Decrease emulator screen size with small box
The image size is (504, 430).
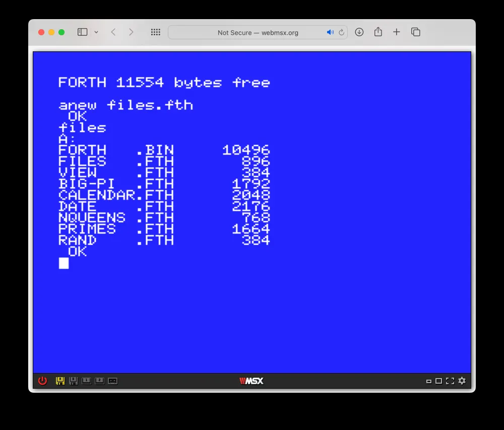429,382
